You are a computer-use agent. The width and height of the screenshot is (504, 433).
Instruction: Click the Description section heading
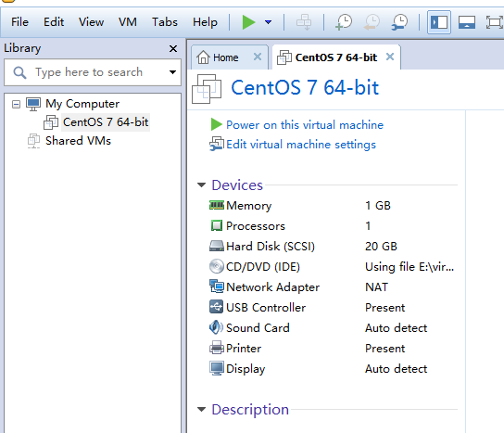pos(250,410)
